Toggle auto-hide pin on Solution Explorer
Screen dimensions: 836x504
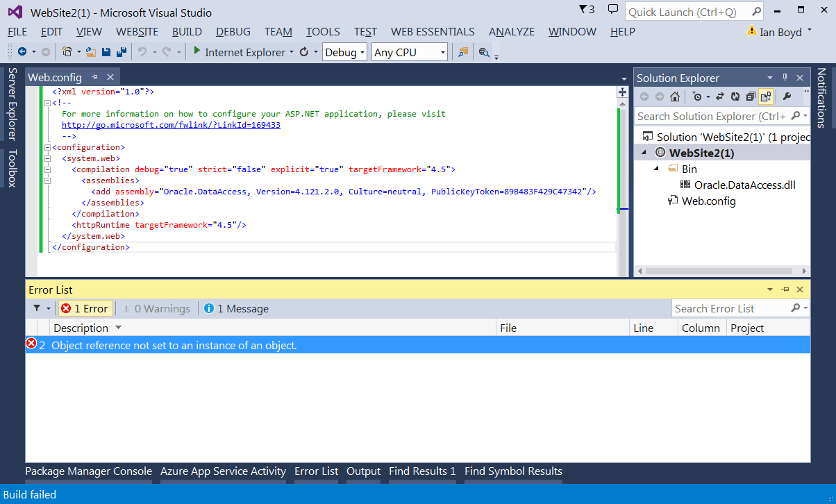[785, 78]
